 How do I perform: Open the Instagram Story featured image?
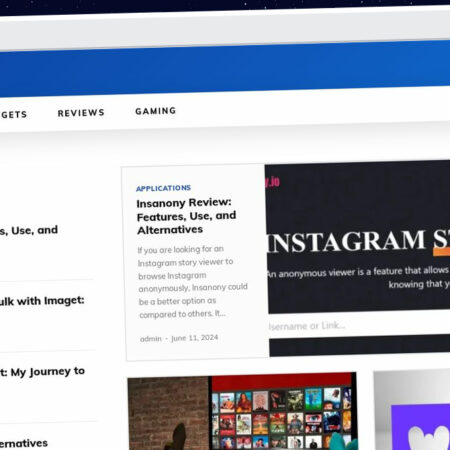(x=358, y=258)
